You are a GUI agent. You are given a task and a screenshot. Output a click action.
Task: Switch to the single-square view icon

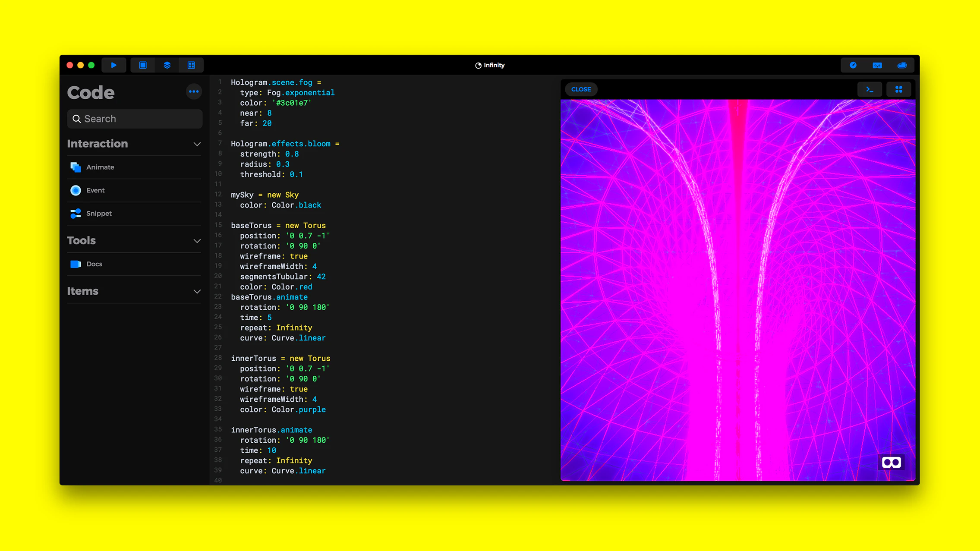click(x=143, y=65)
